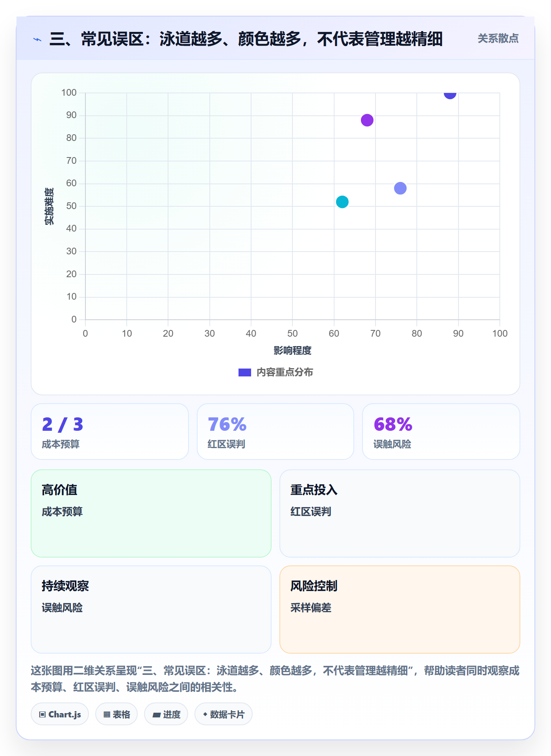Click the y-axis tick label 100
The width and height of the screenshot is (551, 756).
[x=69, y=93]
